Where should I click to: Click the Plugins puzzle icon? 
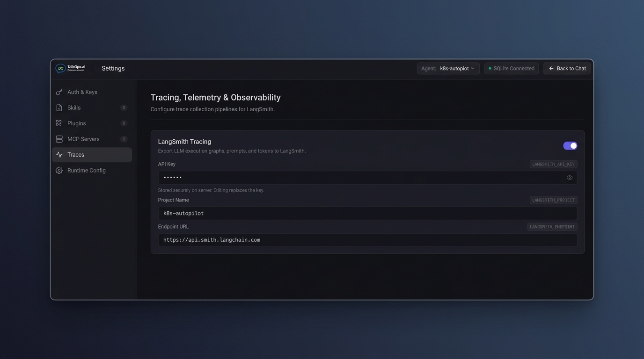pyautogui.click(x=59, y=123)
